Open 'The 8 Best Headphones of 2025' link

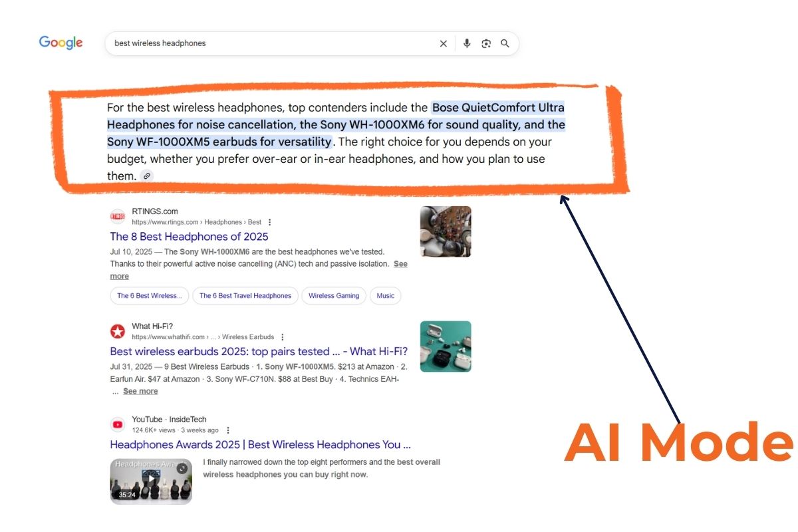click(x=190, y=237)
